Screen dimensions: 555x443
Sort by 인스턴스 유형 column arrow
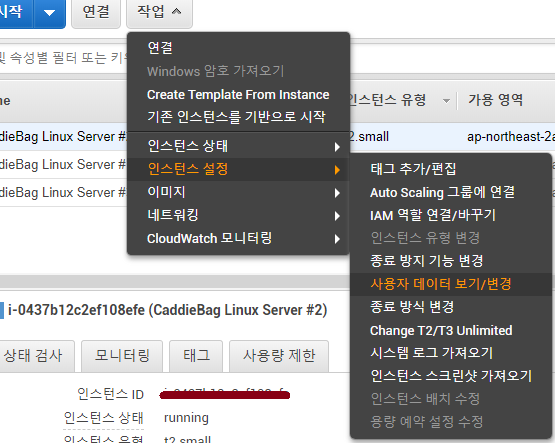[447, 101]
